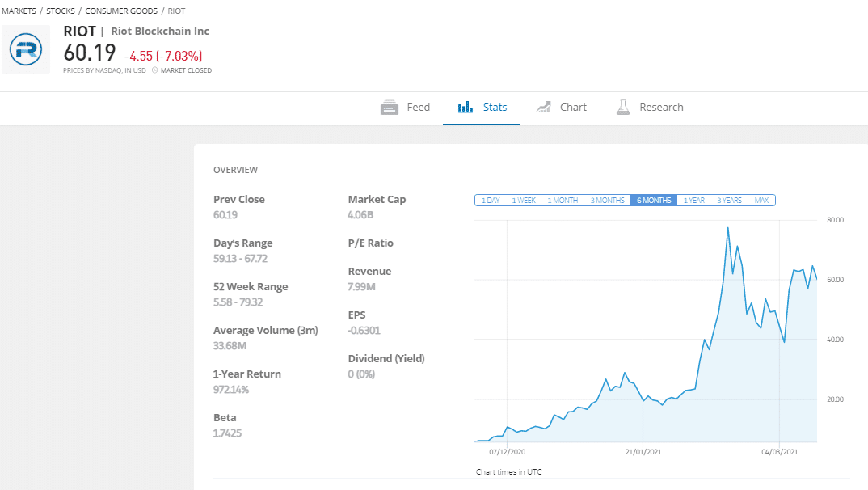Click the Riot Blockchain Inc company name
868x490 pixels.
click(x=160, y=32)
